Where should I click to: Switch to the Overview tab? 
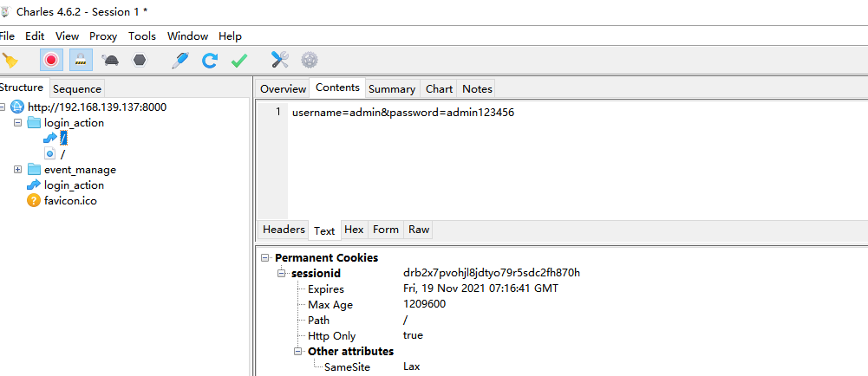click(x=283, y=89)
